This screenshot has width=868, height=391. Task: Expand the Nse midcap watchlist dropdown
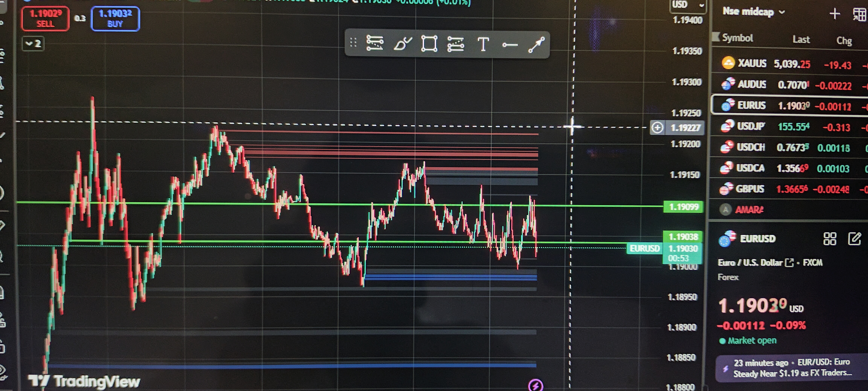point(753,12)
